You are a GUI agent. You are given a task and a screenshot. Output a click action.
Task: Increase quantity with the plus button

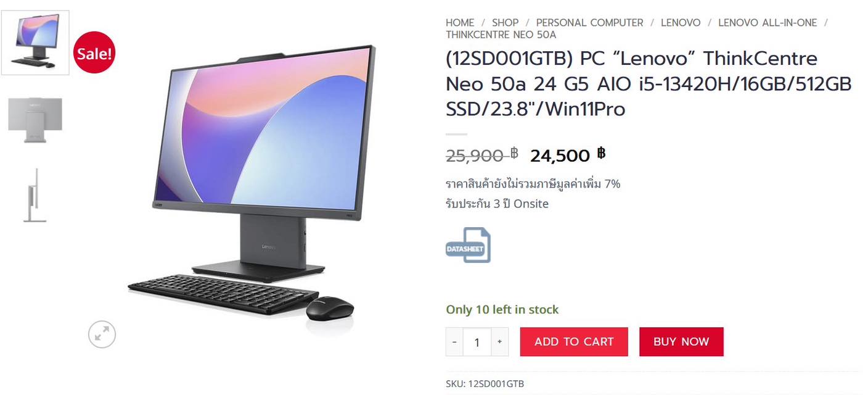[500, 342]
